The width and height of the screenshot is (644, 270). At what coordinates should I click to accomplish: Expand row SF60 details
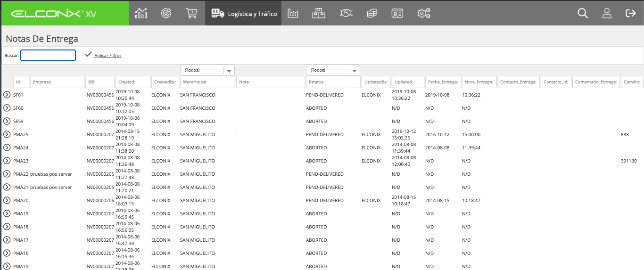point(7,108)
